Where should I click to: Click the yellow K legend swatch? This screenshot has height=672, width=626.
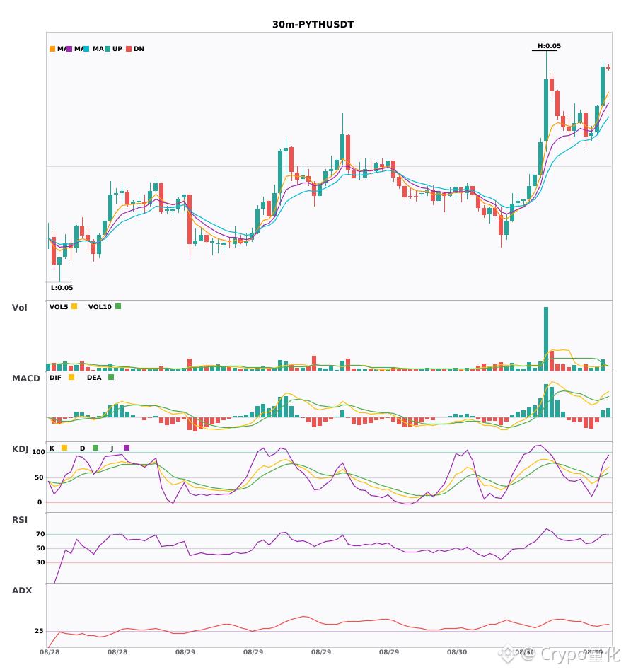(64, 448)
